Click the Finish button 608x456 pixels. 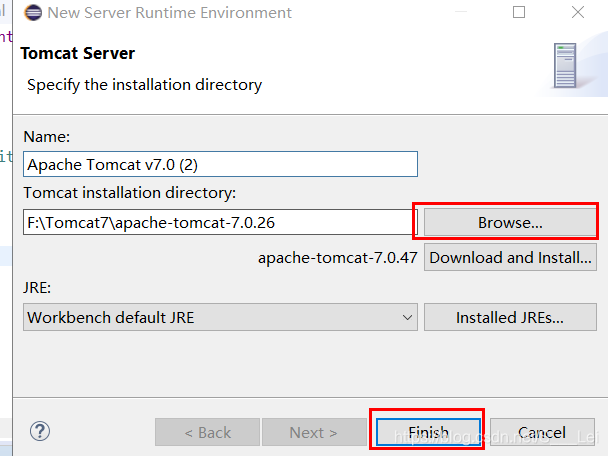[x=428, y=432]
